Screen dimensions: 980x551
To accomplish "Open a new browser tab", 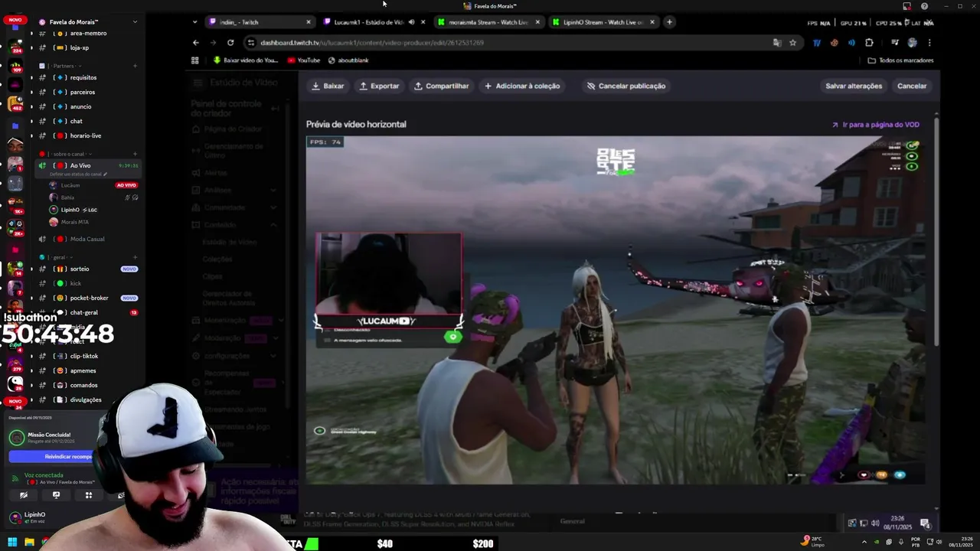I will 669,22.
